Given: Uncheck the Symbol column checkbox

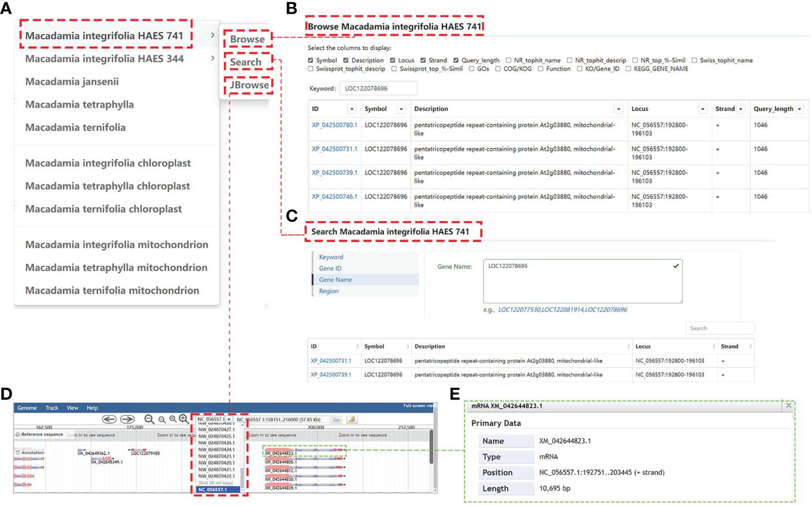Looking at the screenshot, I should (311, 60).
